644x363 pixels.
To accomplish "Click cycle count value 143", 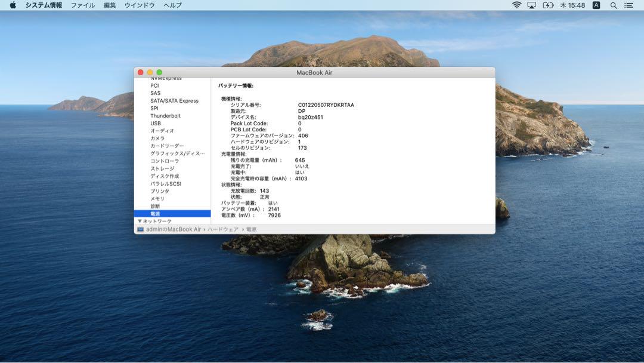I will pos(264,190).
